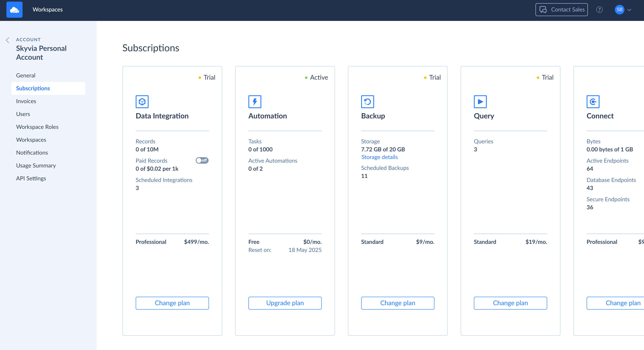Toggle the Paid Records switch
The width and height of the screenshot is (644, 350).
202,160
